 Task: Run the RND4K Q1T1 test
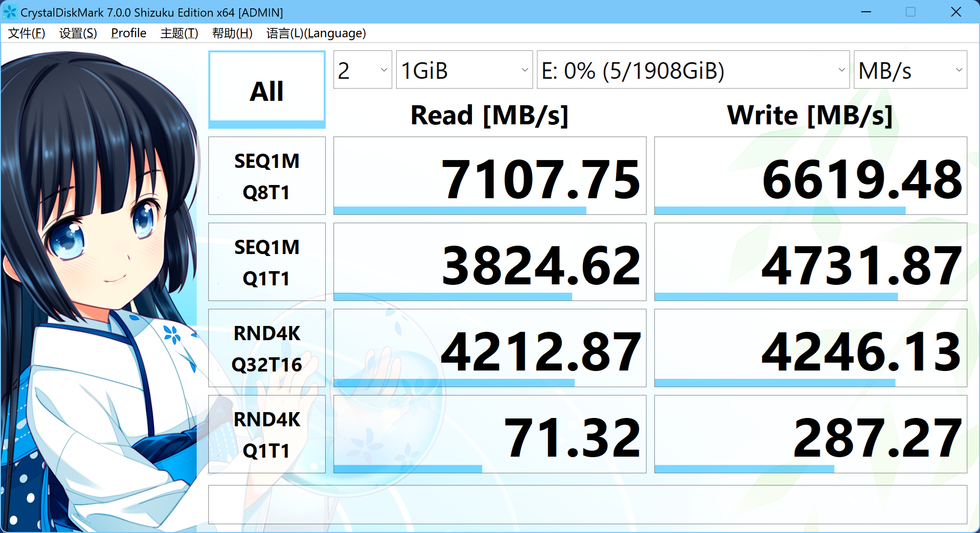tap(267, 434)
